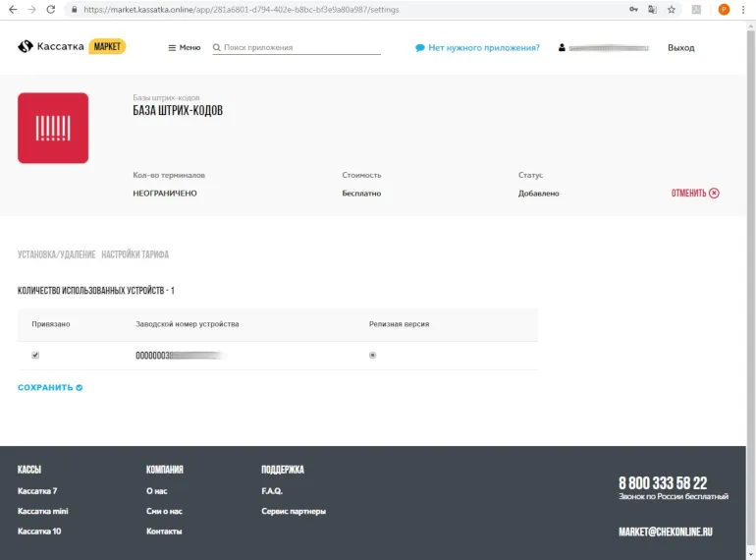Open Chrome three-dot menu
The image size is (756, 560).
click(x=743, y=9)
